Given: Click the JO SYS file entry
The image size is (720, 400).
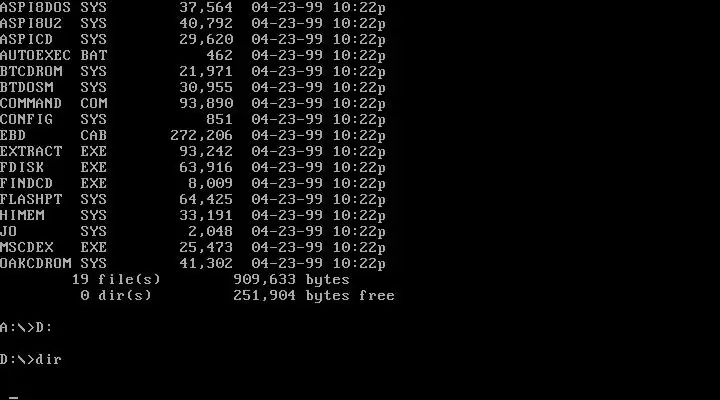Looking at the screenshot, I should (x=193, y=231).
